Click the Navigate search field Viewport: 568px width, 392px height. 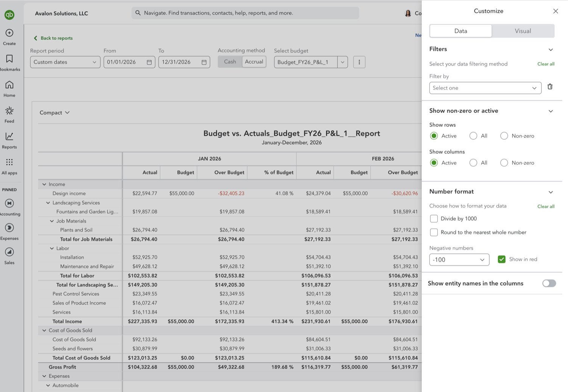pyautogui.click(x=245, y=13)
